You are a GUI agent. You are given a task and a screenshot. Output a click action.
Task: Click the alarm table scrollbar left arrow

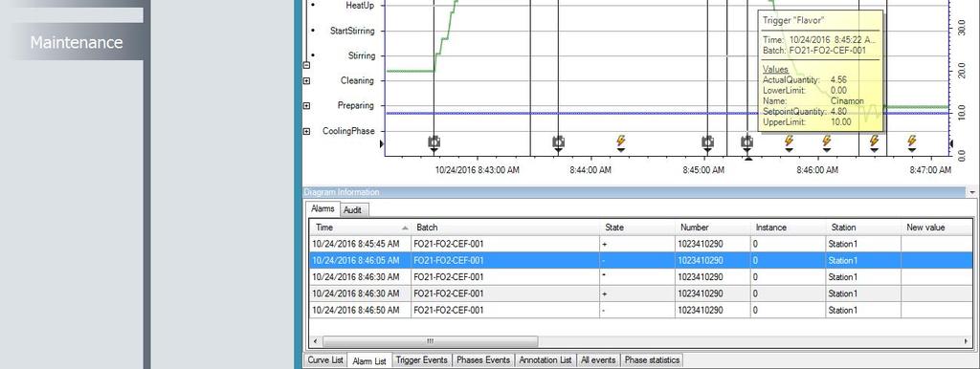click(315, 341)
